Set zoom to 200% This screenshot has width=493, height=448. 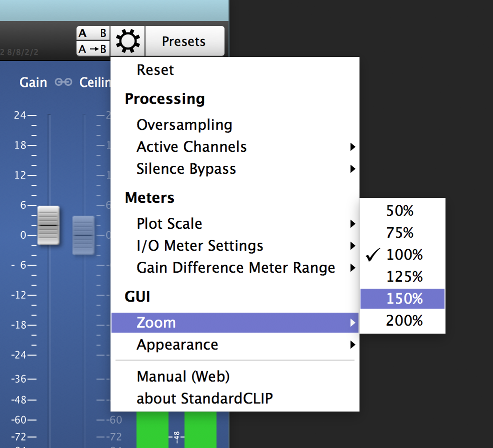point(402,321)
